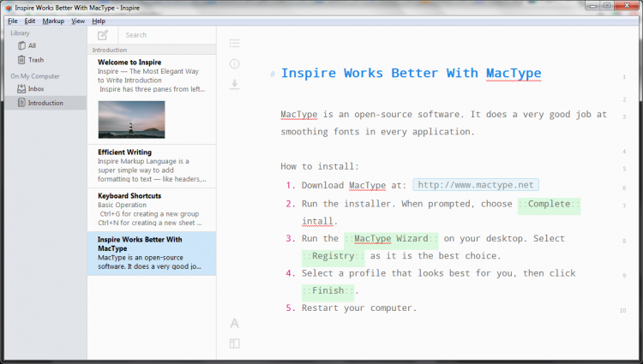Viewport: 643px width, 364px height.
Task: Click the Inbox tray icon
Action: click(21, 88)
